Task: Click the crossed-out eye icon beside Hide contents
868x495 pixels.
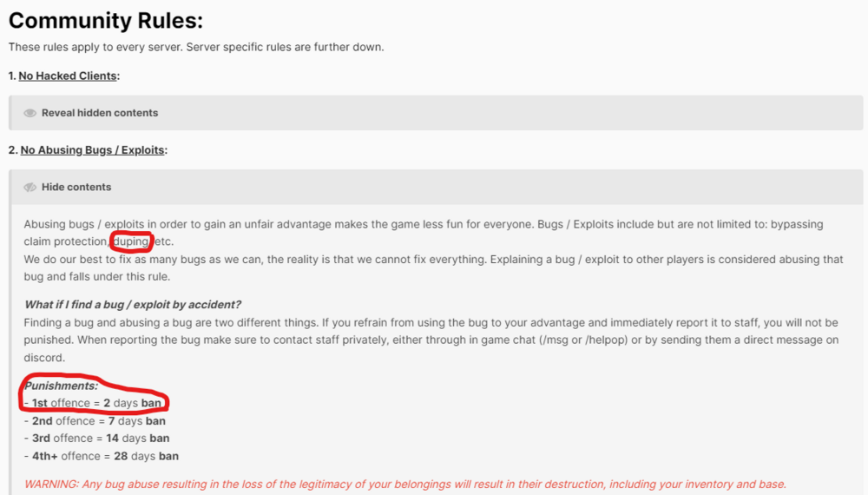Action: tap(30, 187)
